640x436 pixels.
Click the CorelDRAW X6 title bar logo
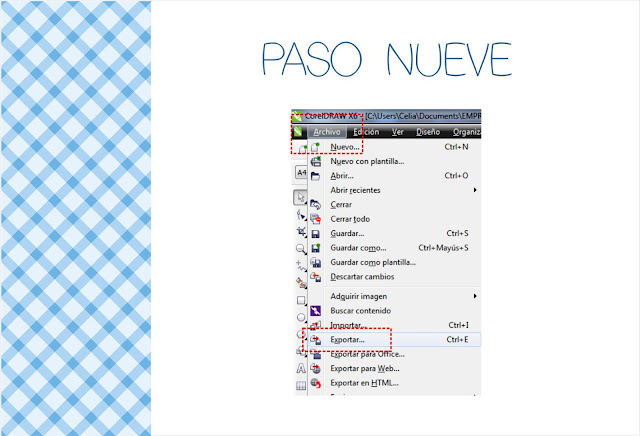(x=297, y=116)
